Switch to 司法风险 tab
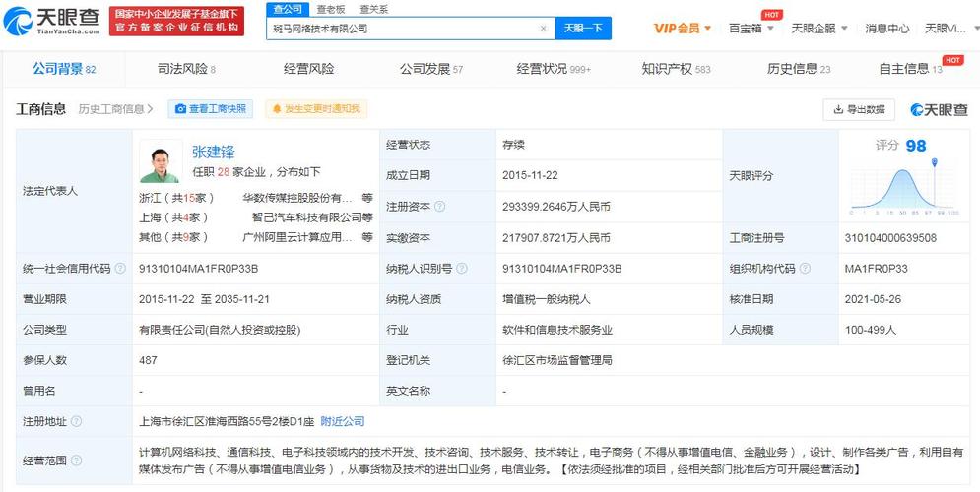The height and width of the screenshot is (492, 980). tap(186, 69)
